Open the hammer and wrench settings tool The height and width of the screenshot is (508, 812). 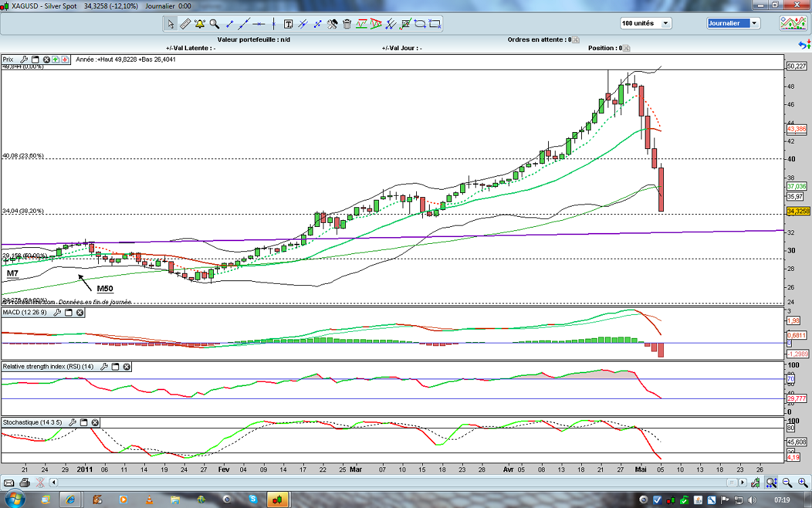point(332,24)
